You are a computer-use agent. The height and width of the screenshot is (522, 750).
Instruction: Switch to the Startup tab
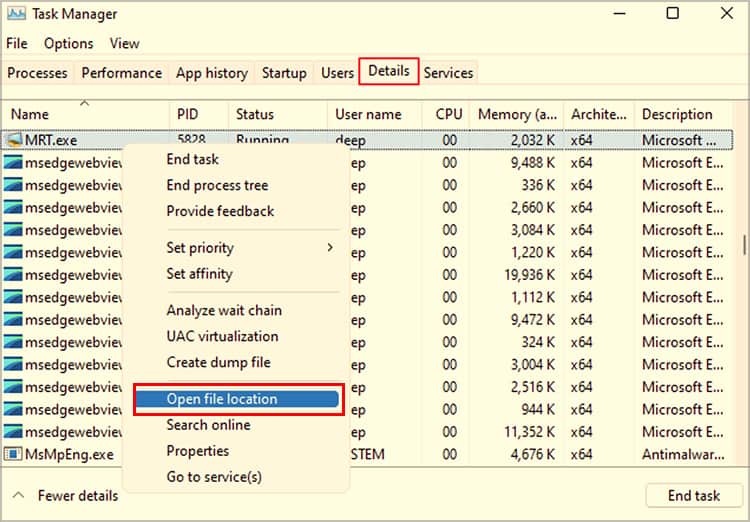284,73
